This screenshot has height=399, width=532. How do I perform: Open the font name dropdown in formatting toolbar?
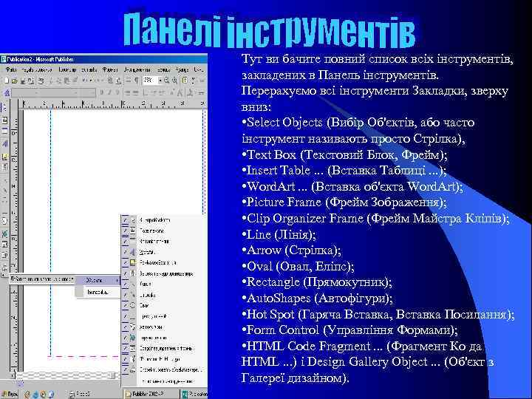click(75, 92)
